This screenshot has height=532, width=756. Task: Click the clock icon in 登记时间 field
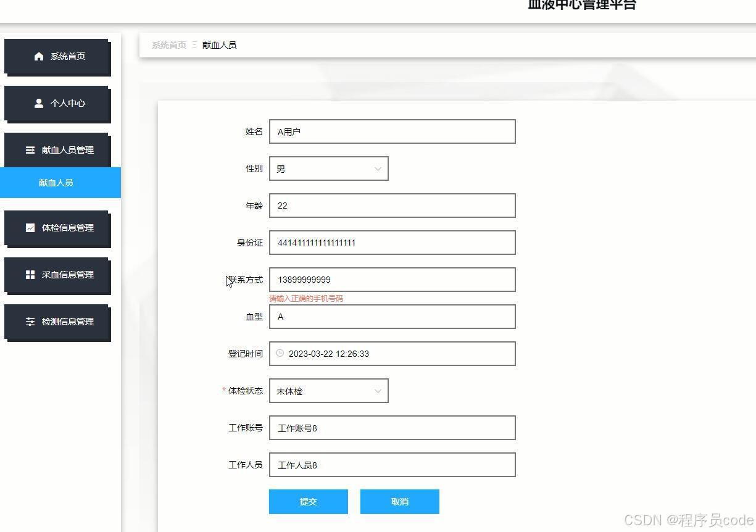coord(280,353)
